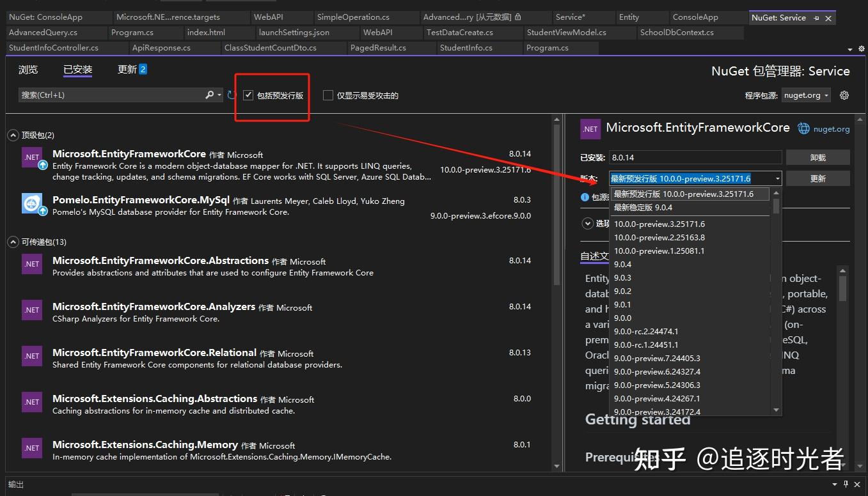The width and height of the screenshot is (868, 496).
Task: Click the .NET icon for EntityFrameworkCore.Abstractions package
Action: pyautogui.click(x=33, y=263)
